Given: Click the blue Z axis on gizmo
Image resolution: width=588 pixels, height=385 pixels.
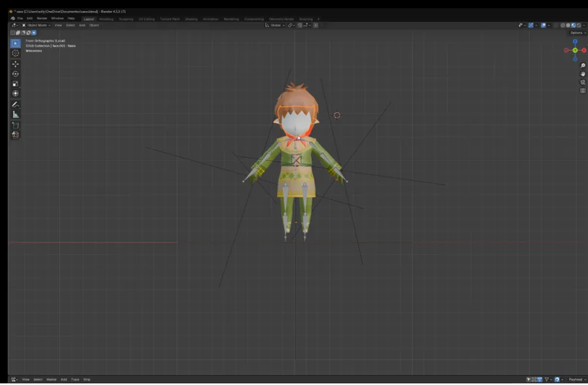Looking at the screenshot, I should [x=575, y=42].
